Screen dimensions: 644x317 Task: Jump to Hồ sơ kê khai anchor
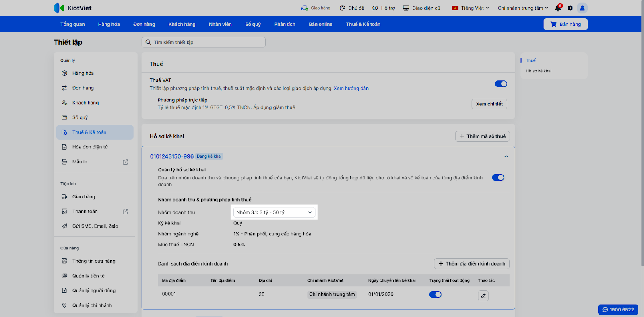pos(539,71)
